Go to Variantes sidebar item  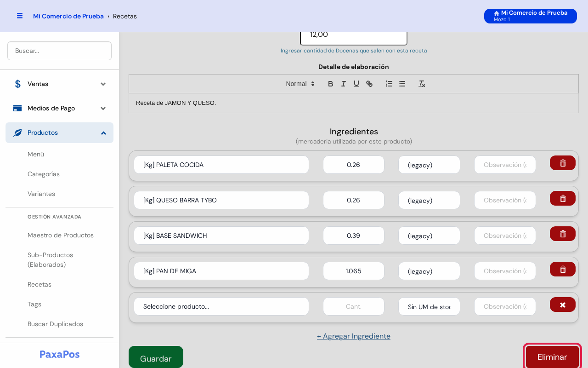tap(41, 194)
